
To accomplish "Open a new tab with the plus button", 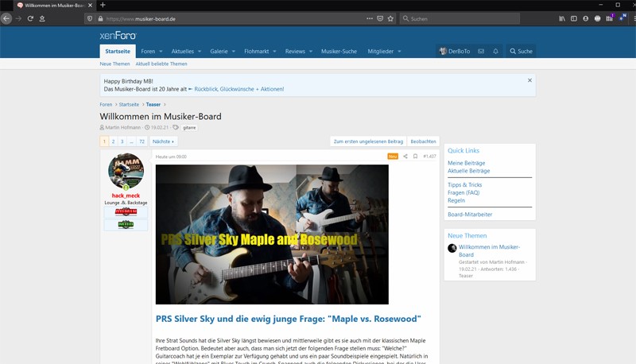I will [103, 5].
